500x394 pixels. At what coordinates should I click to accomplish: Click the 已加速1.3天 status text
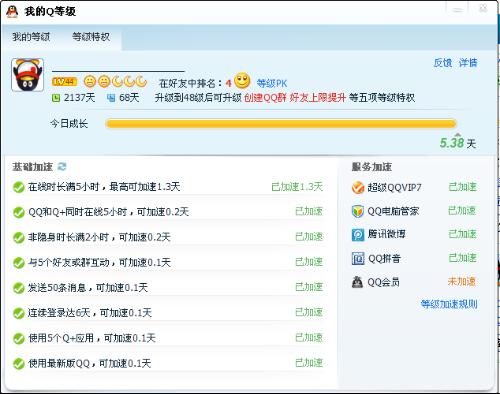point(297,187)
